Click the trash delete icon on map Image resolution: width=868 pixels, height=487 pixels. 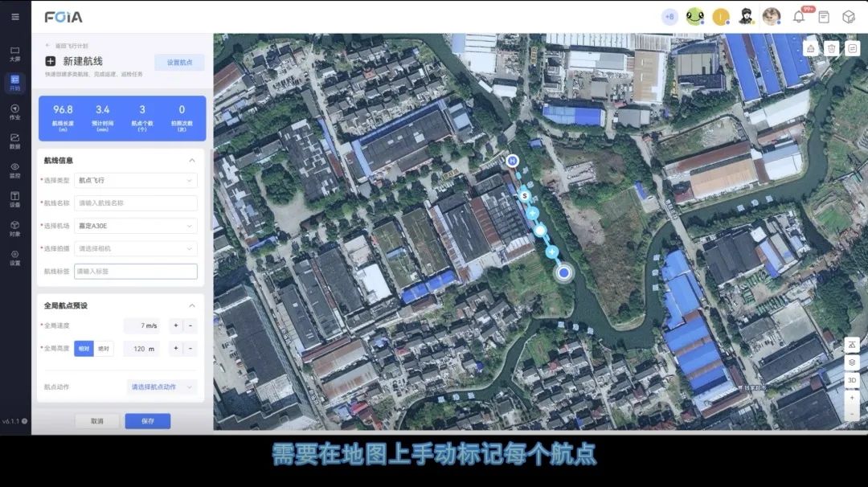(832, 48)
